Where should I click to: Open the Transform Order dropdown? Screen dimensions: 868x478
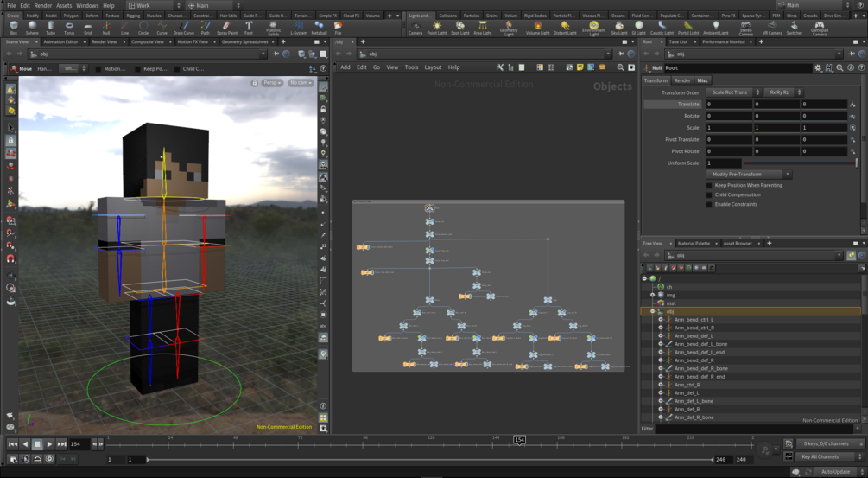(x=733, y=92)
